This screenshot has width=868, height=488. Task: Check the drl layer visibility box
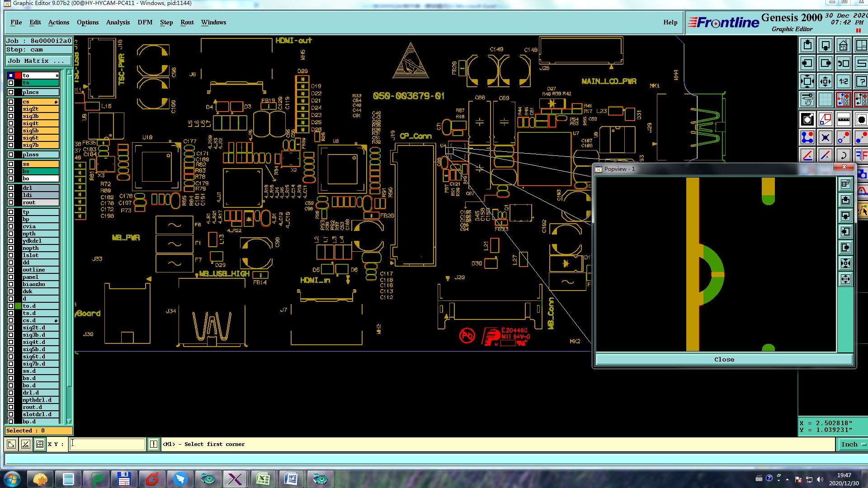point(11,188)
